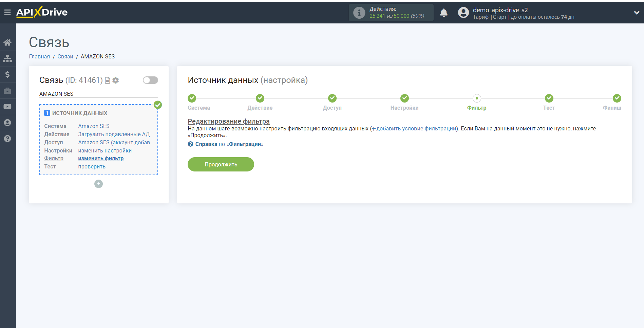The image size is (644, 328).
Task: Go to the Тест step
Action: [x=549, y=98]
